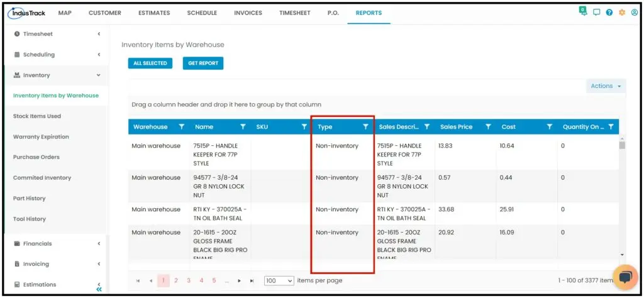Open the live chat bubble widget
This screenshot has width=644, height=298.
(x=625, y=278)
